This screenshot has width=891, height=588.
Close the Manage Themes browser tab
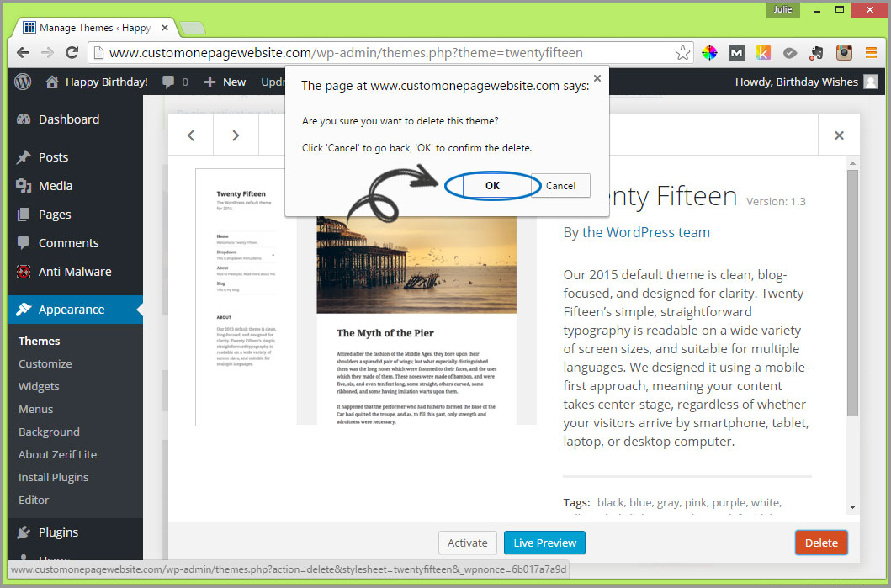tap(165, 27)
